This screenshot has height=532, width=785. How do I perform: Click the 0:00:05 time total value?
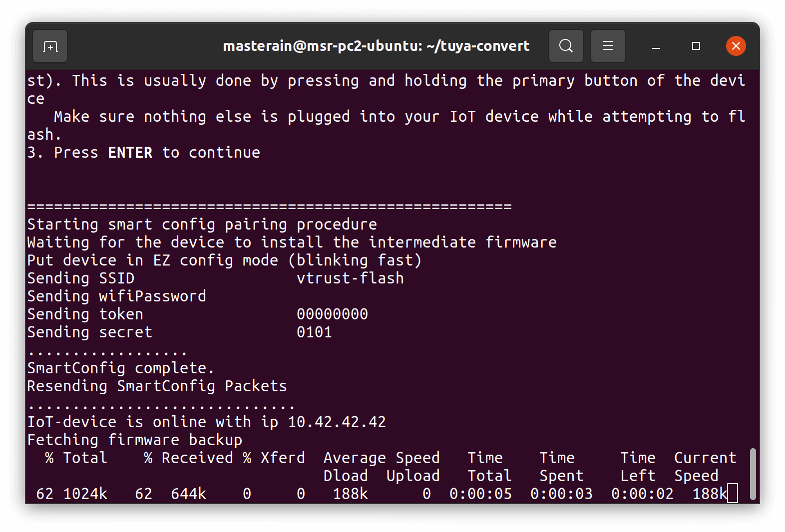(480, 494)
